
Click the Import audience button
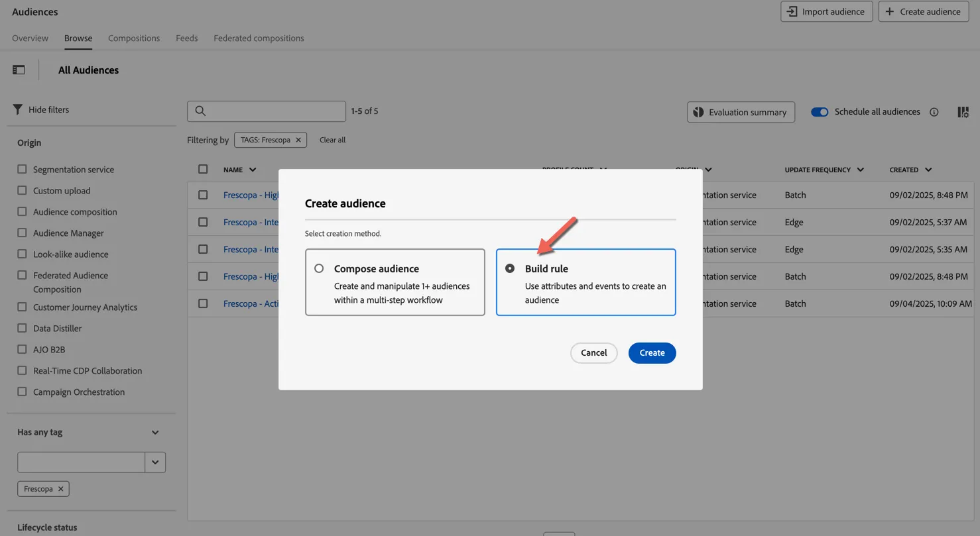click(826, 11)
